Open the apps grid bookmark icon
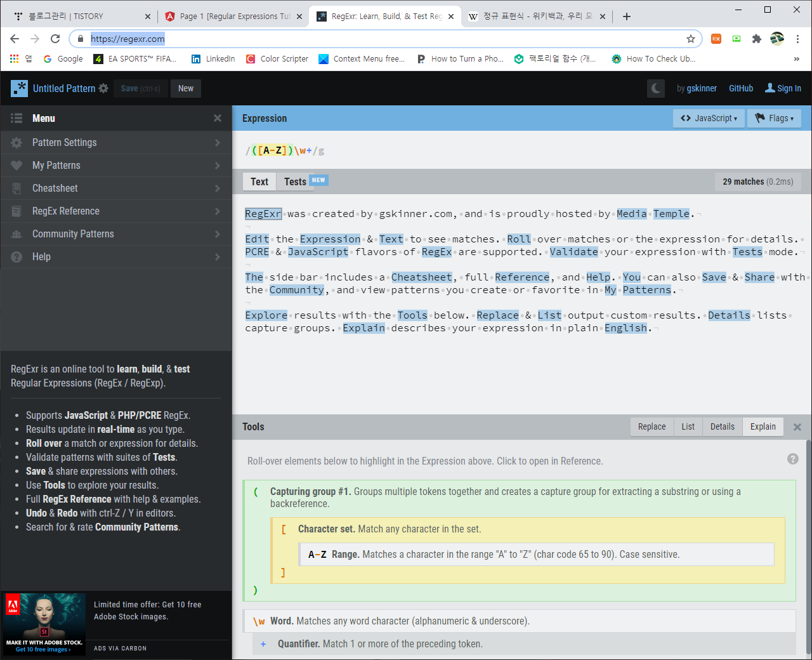This screenshot has width=812, height=660. (20, 58)
